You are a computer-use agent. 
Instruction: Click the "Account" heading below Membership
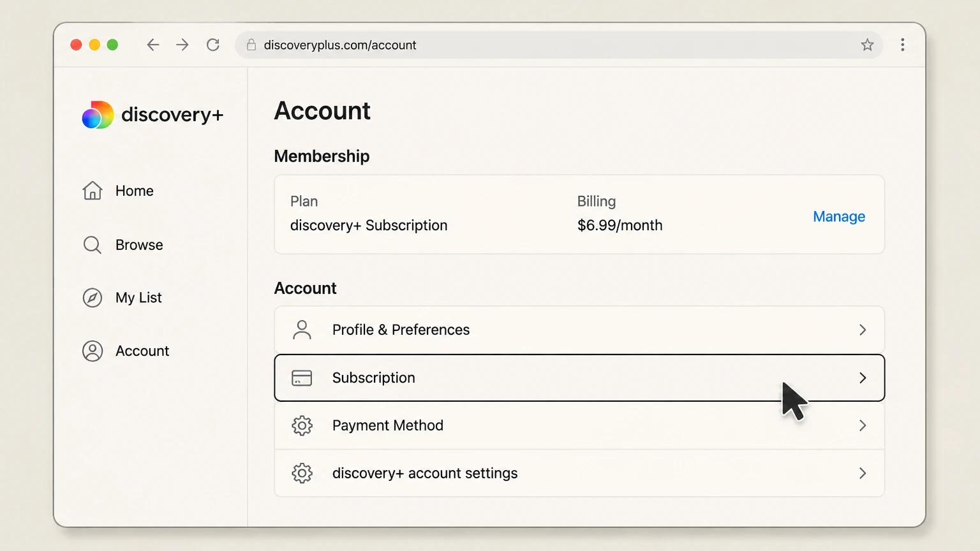tap(305, 288)
